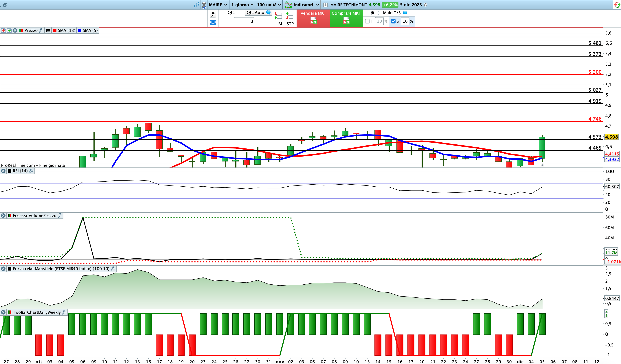Select the EccessoVolumePrezzo label

coord(34,215)
